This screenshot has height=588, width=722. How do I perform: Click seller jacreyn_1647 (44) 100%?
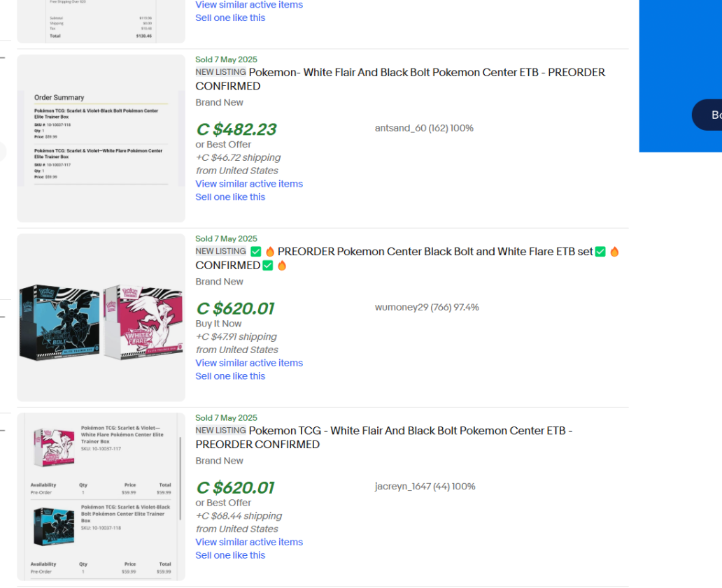425,487
